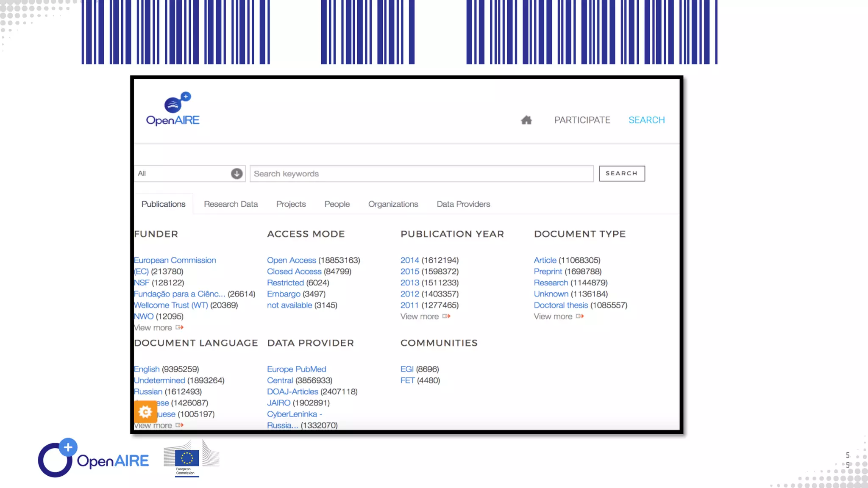Filter publications by year 2014
This screenshot has height=488, width=868.
[x=409, y=260]
